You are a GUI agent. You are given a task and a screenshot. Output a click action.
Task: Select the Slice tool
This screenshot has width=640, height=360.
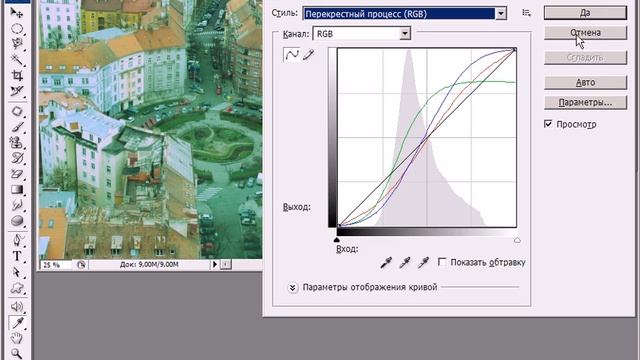coord(17,91)
